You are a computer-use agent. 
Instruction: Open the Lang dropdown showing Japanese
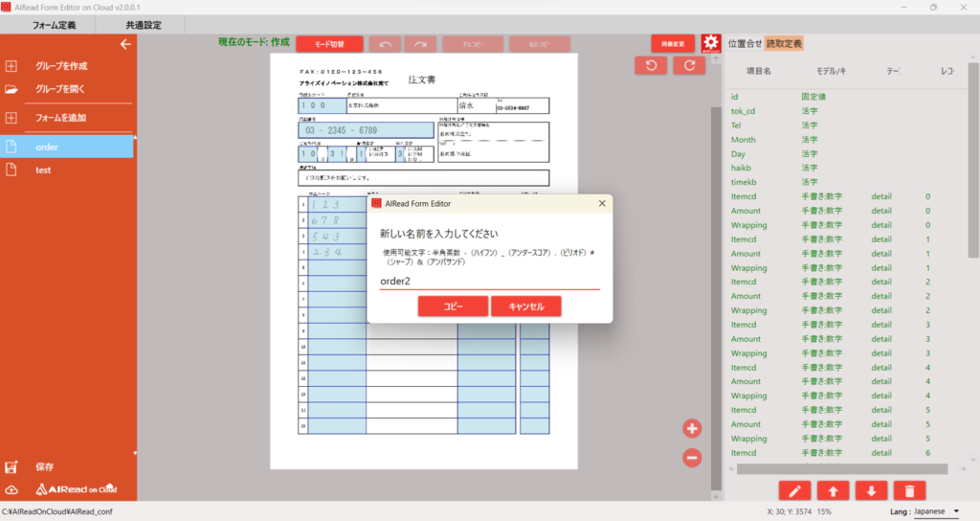click(936, 511)
